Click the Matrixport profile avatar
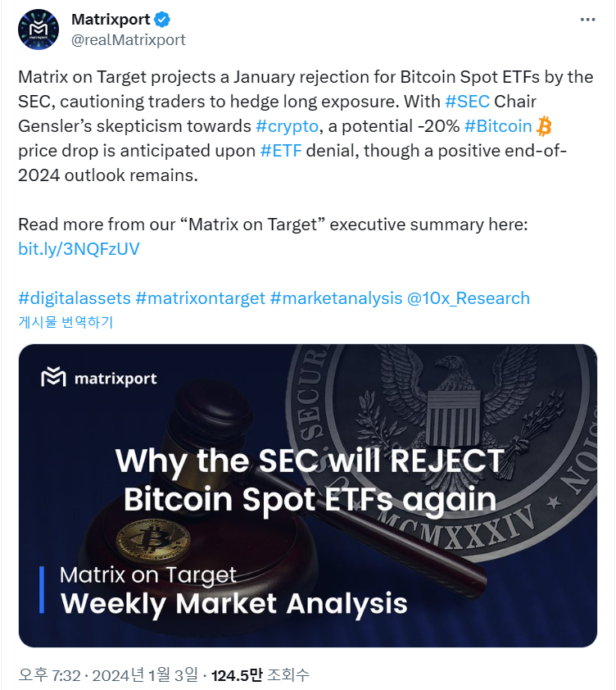This screenshot has height=690, width=616. (x=38, y=30)
